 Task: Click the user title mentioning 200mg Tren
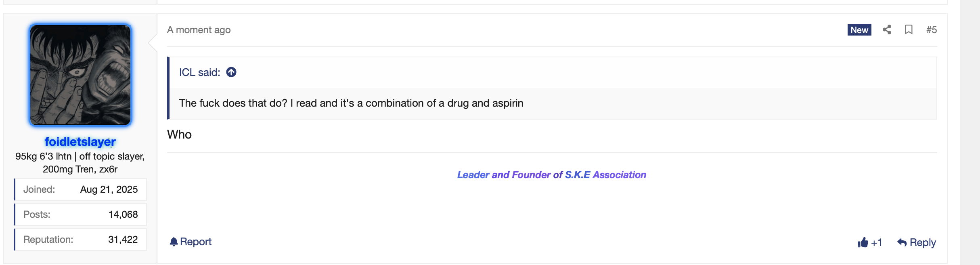pyautogui.click(x=80, y=163)
